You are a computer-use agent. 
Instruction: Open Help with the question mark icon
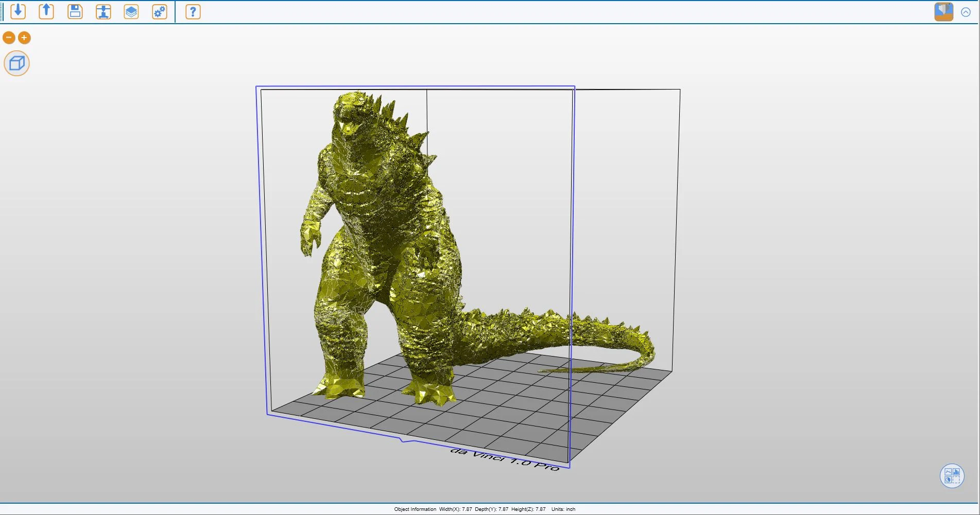coord(193,11)
